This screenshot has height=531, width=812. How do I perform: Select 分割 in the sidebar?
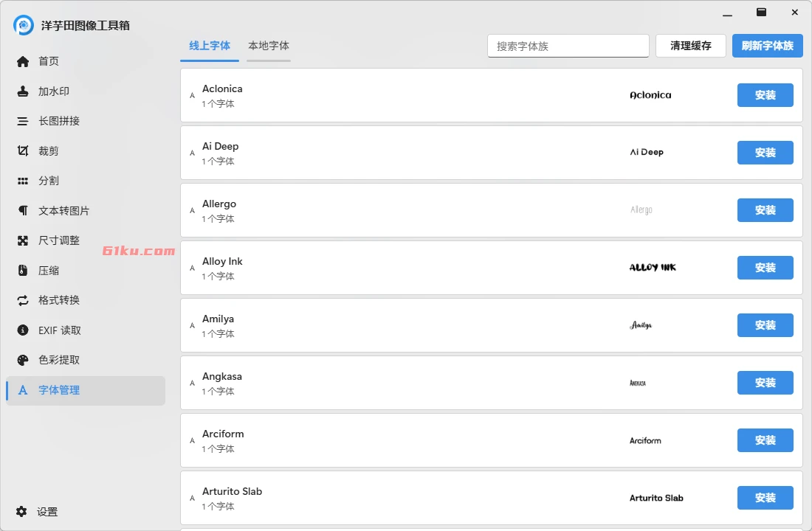point(49,181)
